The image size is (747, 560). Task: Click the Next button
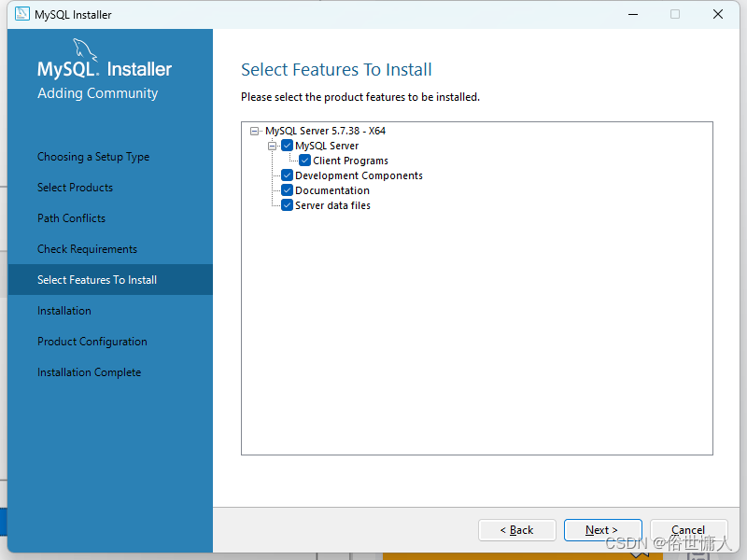(602, 530)
